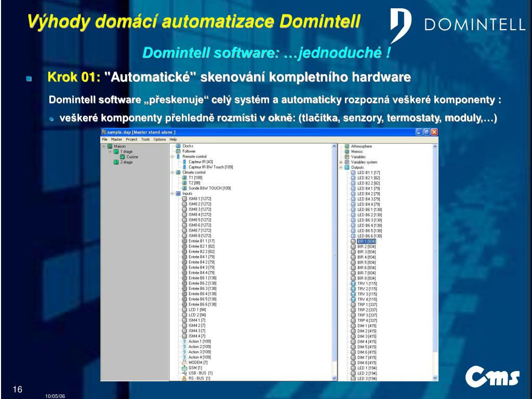The width and height of the screenshot is (532, 399).
Task: Click the Outputs category icon
Action: [x=347, y=168]
